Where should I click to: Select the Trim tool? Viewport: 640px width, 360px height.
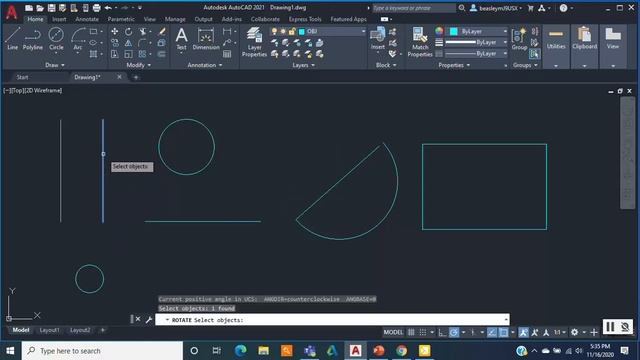[142, 31]
